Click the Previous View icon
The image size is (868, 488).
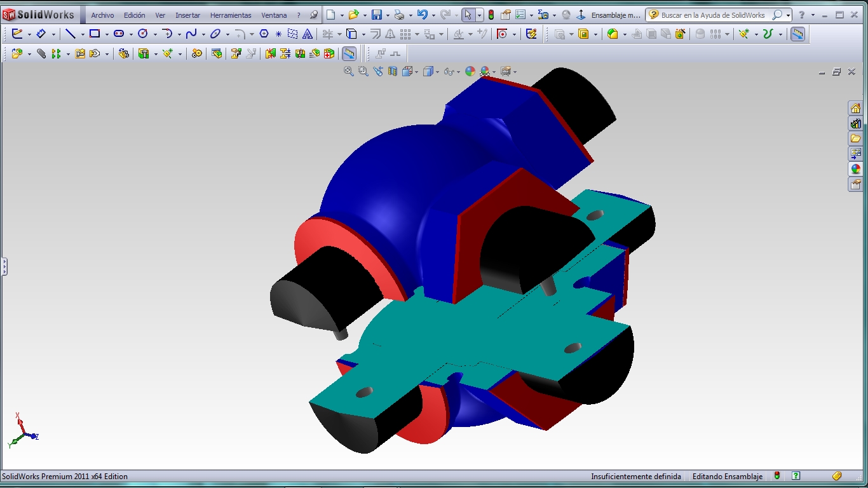tap(378, 72)
